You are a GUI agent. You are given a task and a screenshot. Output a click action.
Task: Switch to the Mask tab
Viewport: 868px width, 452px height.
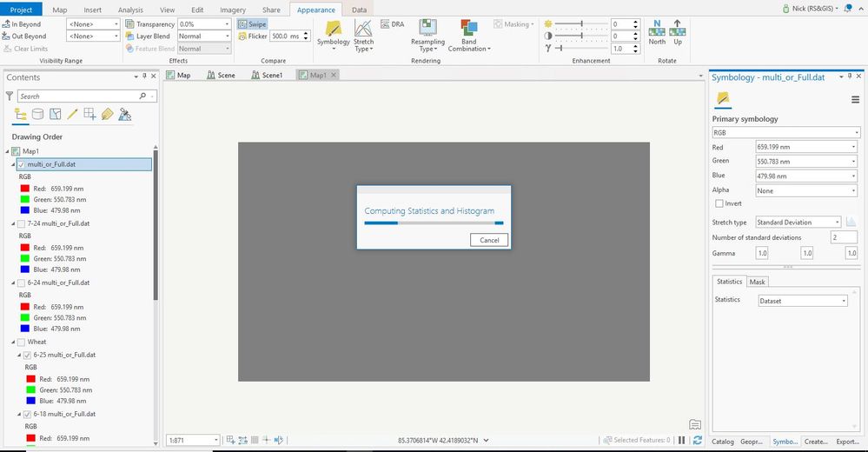757,282
